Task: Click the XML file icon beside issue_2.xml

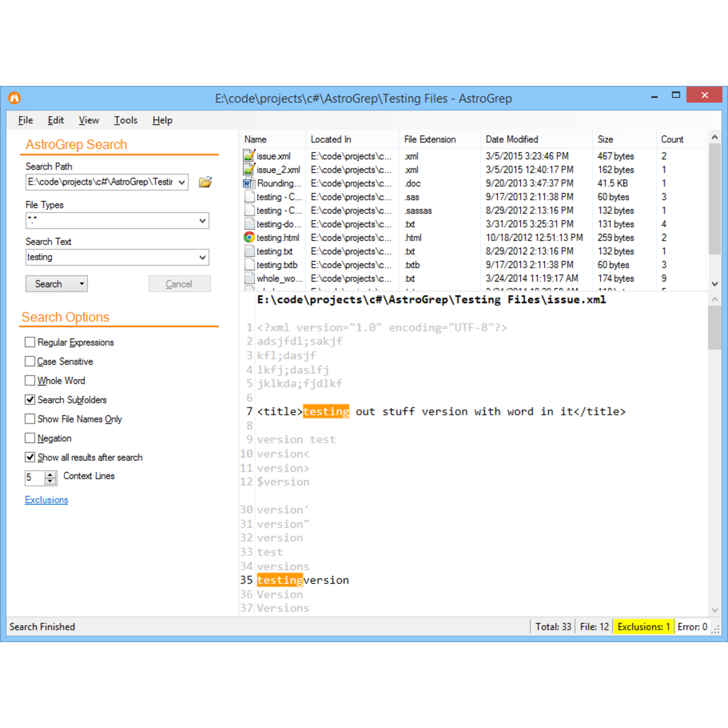Action: pos(249,168)
